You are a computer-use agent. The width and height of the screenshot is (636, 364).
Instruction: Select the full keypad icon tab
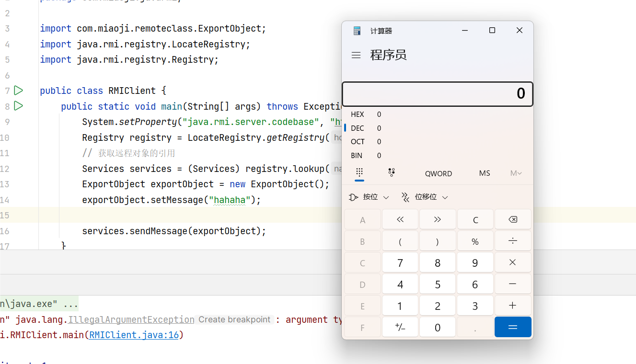click(359, 173)
